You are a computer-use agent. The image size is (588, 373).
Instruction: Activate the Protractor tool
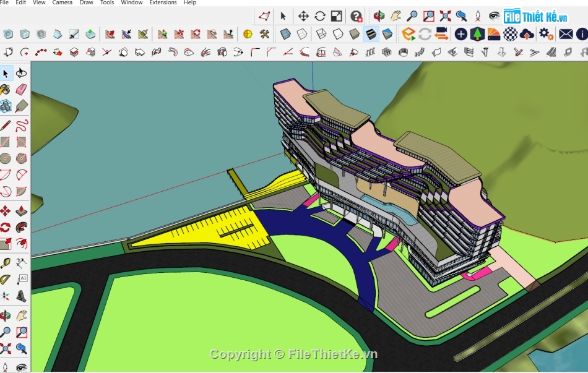click(5, 280)
